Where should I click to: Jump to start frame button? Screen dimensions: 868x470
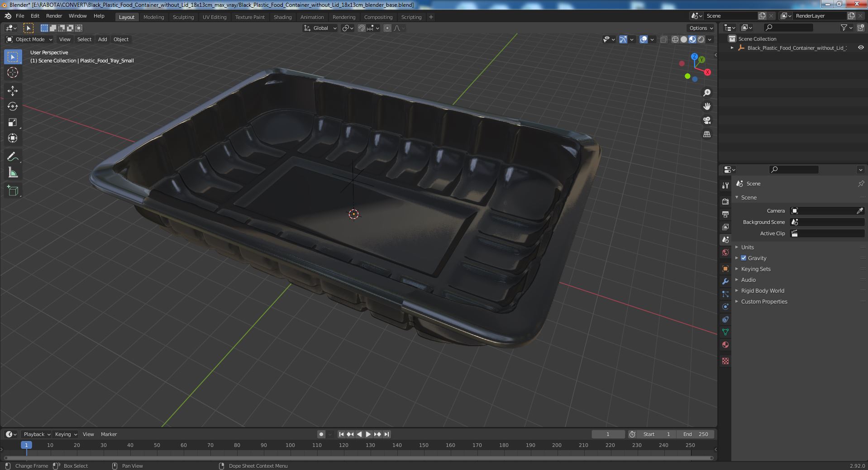pos(341,434)
